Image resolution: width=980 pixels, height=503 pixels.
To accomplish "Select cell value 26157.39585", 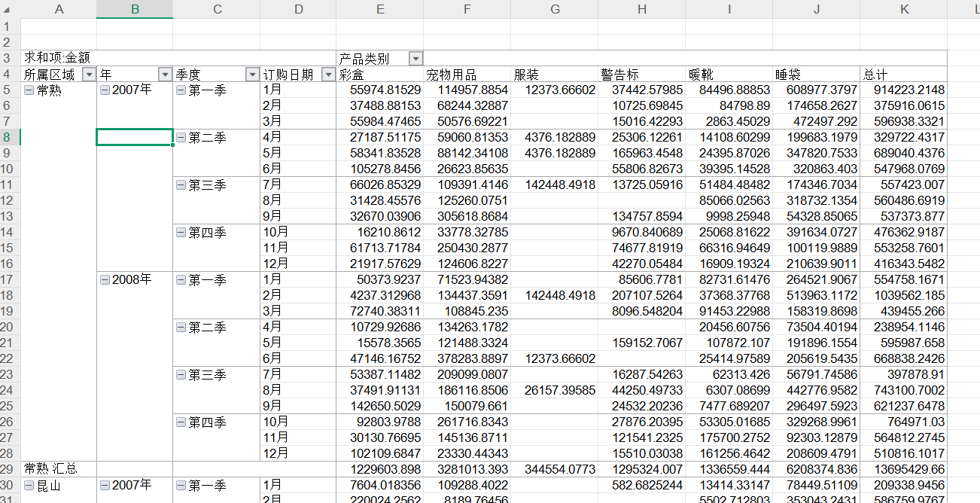I will pyautogui.click(x=554, y=390).
